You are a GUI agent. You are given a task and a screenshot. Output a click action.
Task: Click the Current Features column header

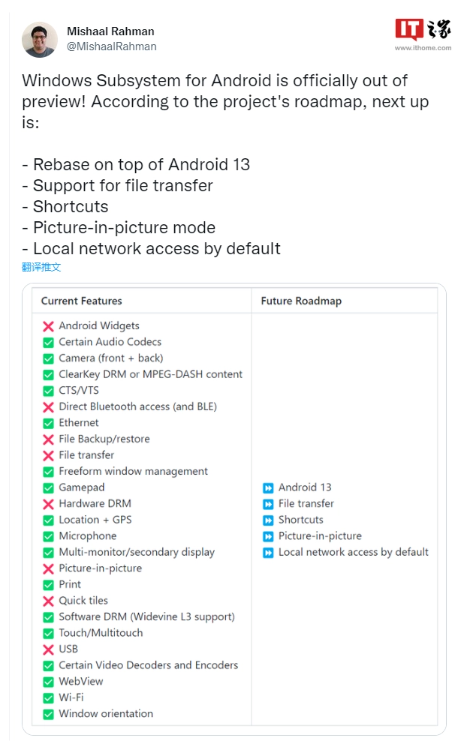(x=82, y=301)
